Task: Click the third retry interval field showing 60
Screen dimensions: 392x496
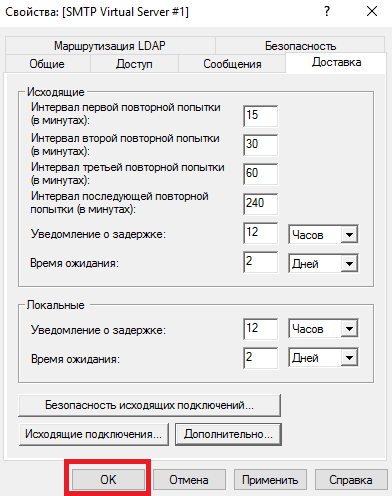Action: [260, 174]
